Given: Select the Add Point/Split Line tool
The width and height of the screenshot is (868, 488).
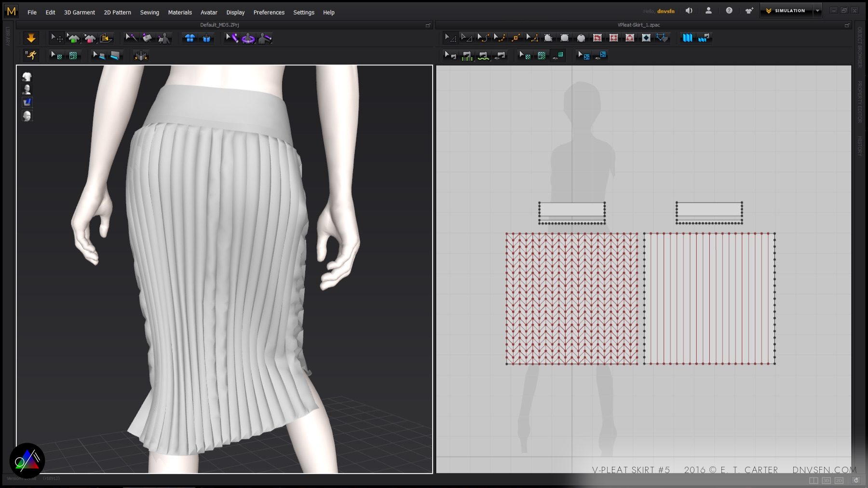Looking at the screenshot, I should click(516, 38).
